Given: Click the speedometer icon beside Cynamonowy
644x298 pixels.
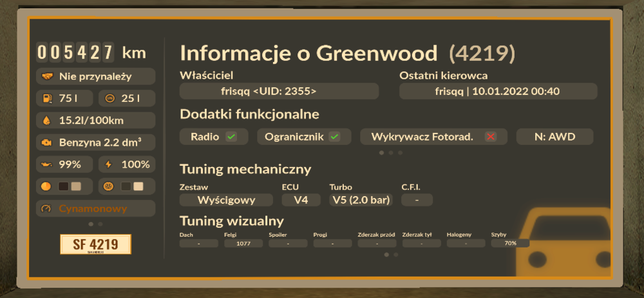Looking at the screenshot, I should tap(46, 209).
